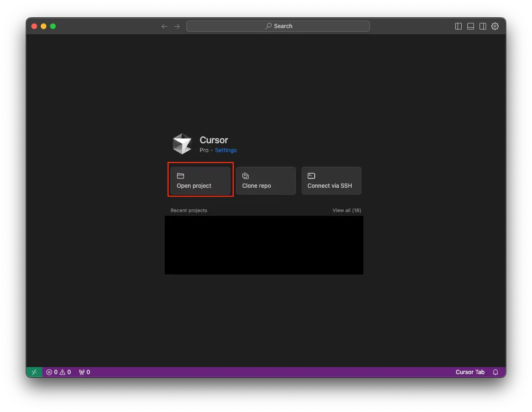Focus the Search bar in title bar
The width and height of the screenshot is (532, 412).
278,26
